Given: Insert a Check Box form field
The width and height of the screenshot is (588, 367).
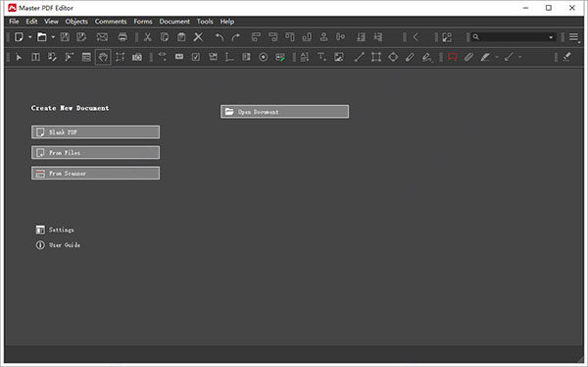Looking at the screenshot, I should tap(196, 57).
